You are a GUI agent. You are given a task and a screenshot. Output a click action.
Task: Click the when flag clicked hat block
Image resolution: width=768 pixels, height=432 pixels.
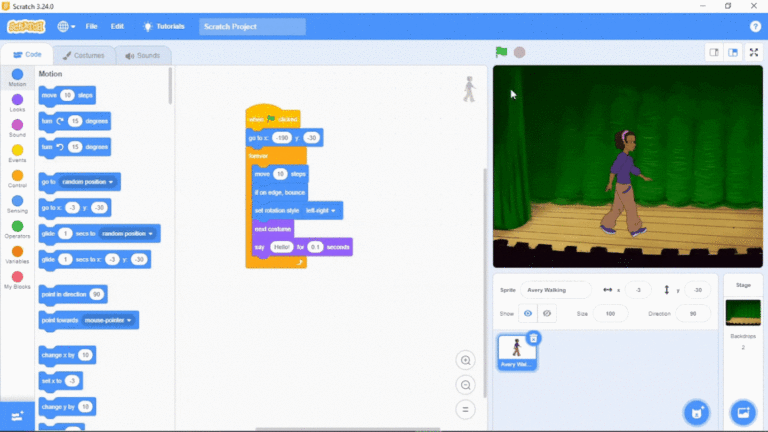click(273, 117)
